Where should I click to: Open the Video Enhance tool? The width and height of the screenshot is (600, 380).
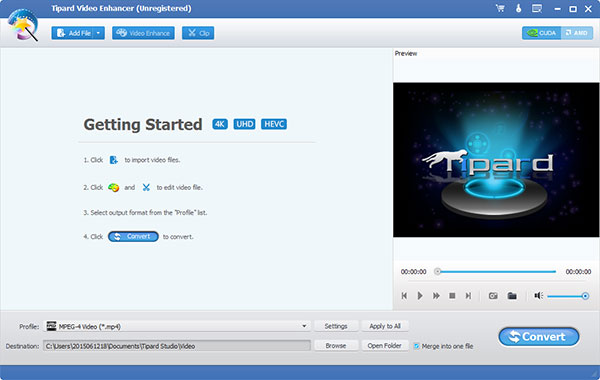tap(143, 33)
